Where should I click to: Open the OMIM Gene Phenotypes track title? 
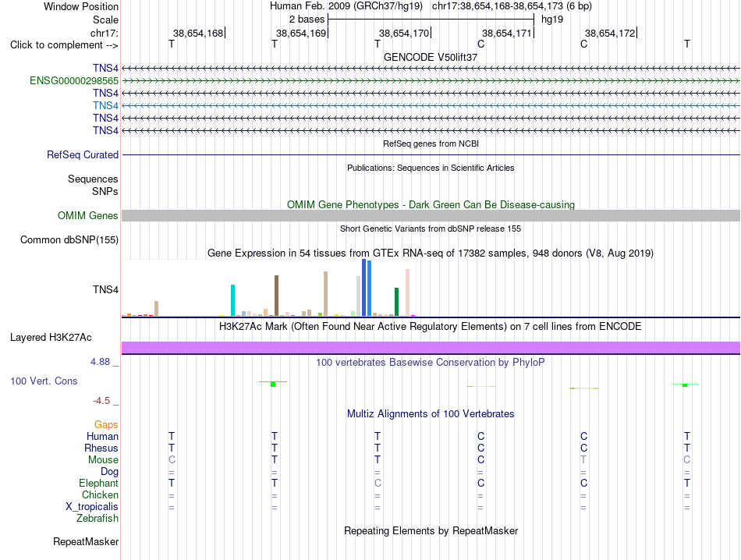click(431, 204)
